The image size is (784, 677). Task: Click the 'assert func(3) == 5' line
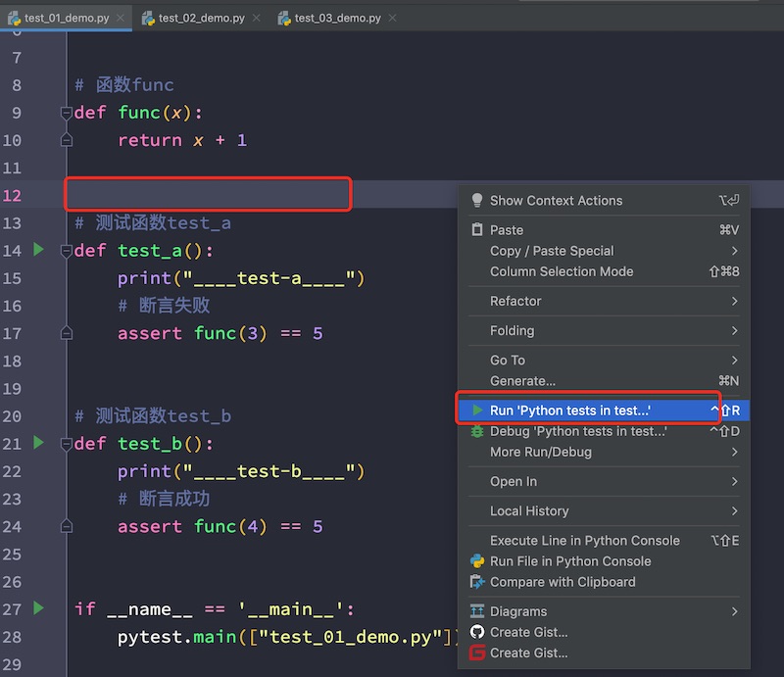(220, 333)
